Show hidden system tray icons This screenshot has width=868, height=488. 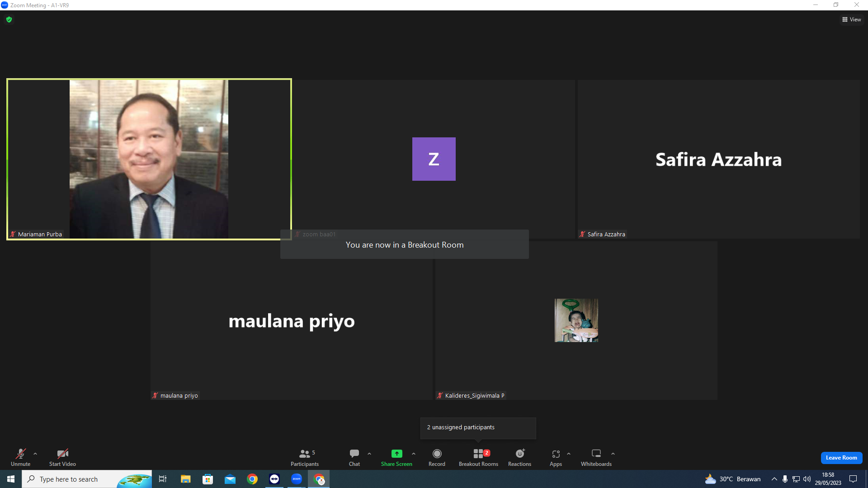tap(774, 479)
